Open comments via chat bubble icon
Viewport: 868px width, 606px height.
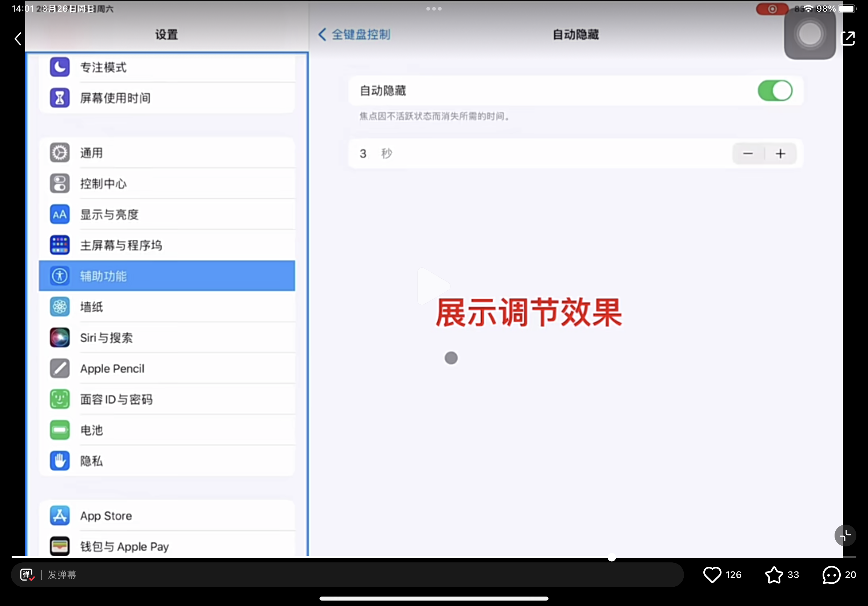point(831,575)
